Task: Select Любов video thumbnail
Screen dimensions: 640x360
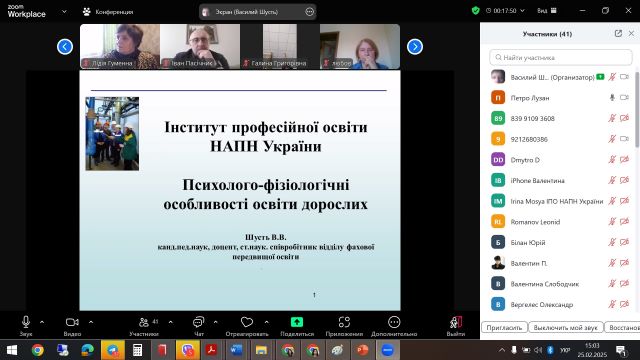Action: [360, 46]
